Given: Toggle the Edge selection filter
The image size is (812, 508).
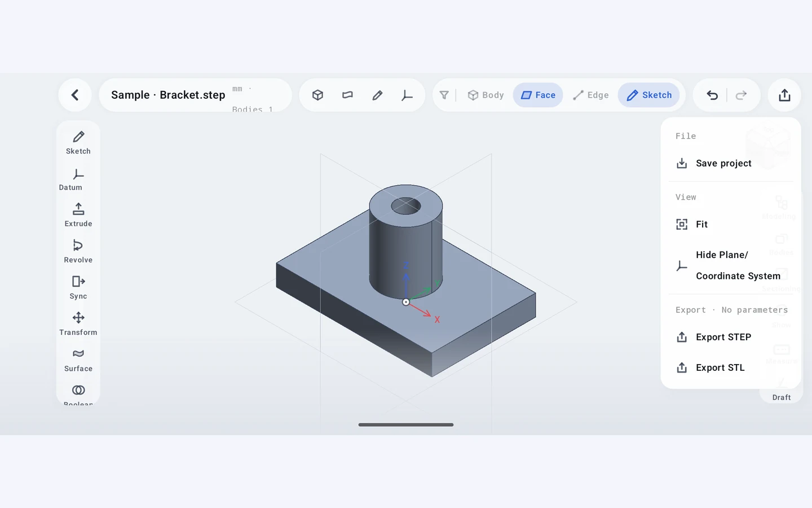Looking at the screenshot, I should pyautogui.click(x=590, y=95).
